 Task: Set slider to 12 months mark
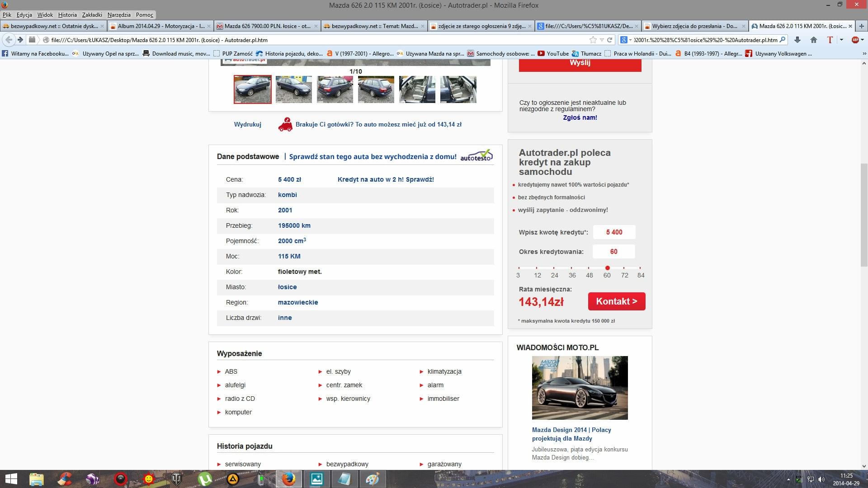click(x=537, y=268)
